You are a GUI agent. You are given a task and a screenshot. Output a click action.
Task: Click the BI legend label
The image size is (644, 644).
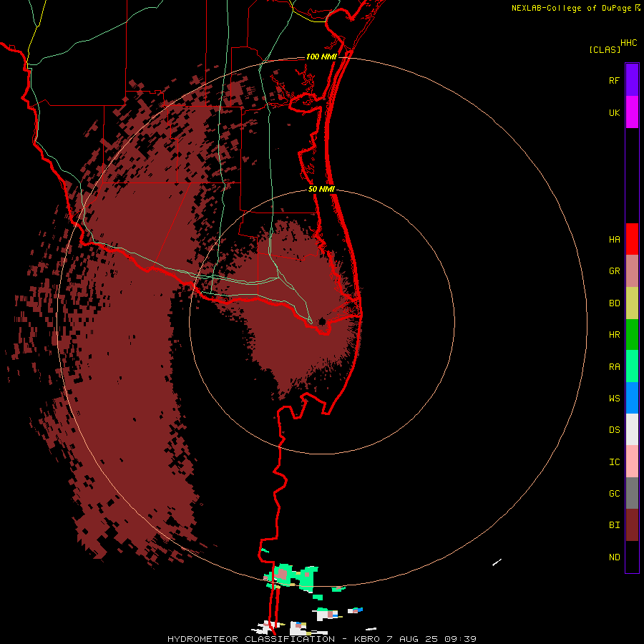614,525
